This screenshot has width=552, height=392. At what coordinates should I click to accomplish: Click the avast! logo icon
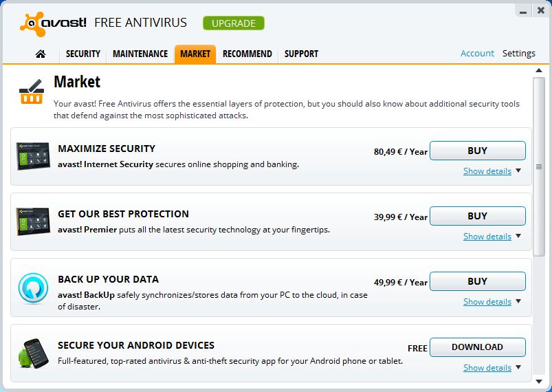tap(32, 23)
